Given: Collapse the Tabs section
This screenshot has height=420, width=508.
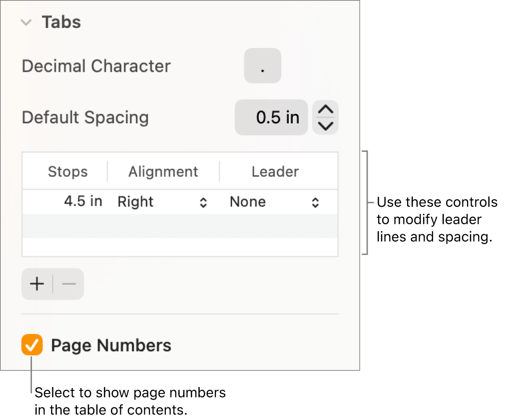Looking at the screenshot, I should (x=26, y=22).
